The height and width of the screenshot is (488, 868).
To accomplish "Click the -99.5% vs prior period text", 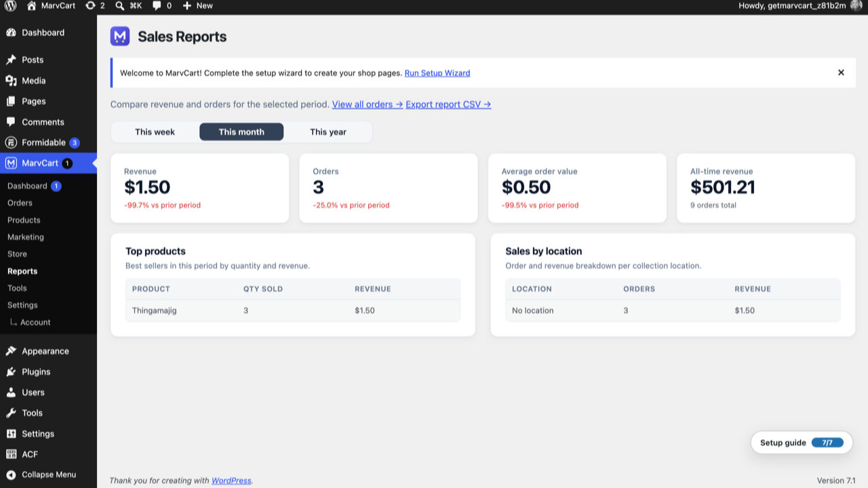I will [540, 205].
